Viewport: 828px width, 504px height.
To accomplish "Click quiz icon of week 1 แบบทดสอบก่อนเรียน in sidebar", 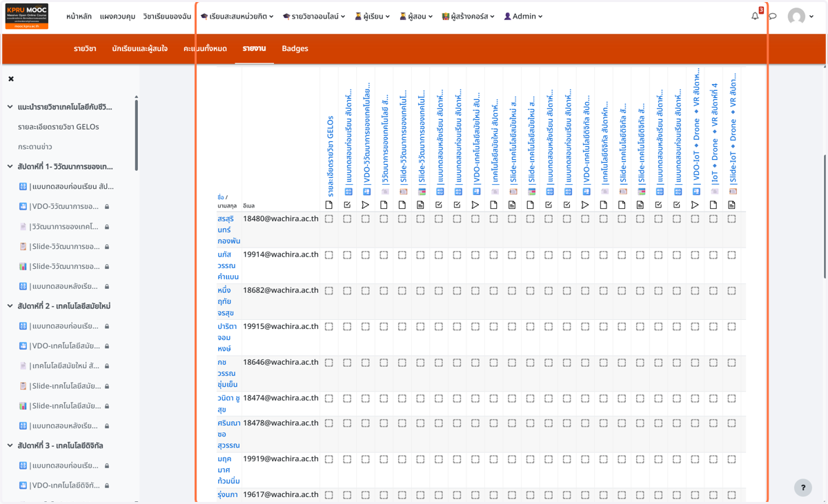I will 23,186.
